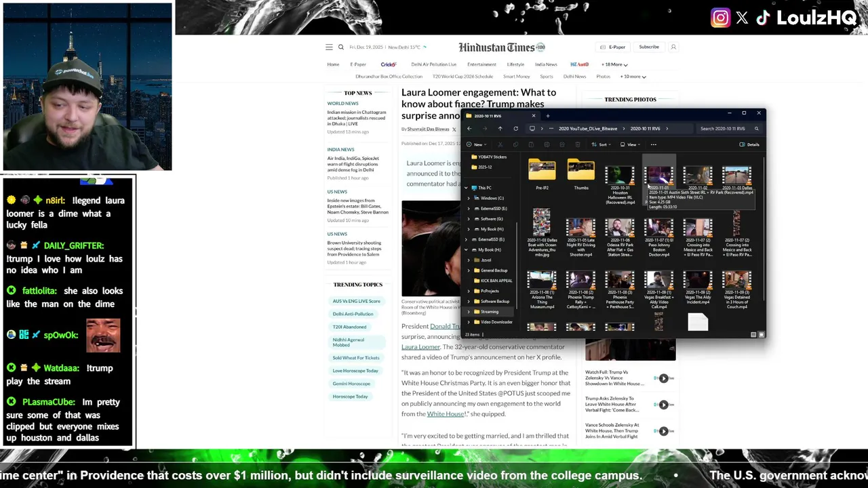Click the Instagram icon in the overlay
Image resolution: width=868 pixels, height=488 pixels.
click(720, 18)
